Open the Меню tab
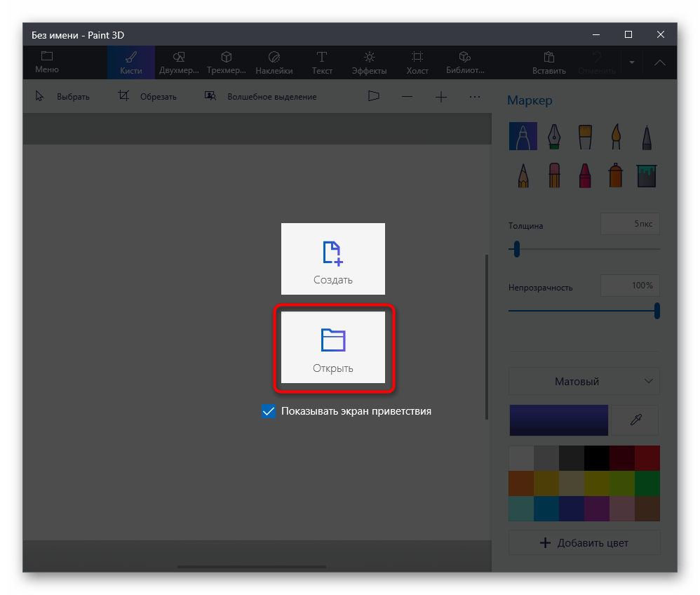700x595 pixels. 47,62
